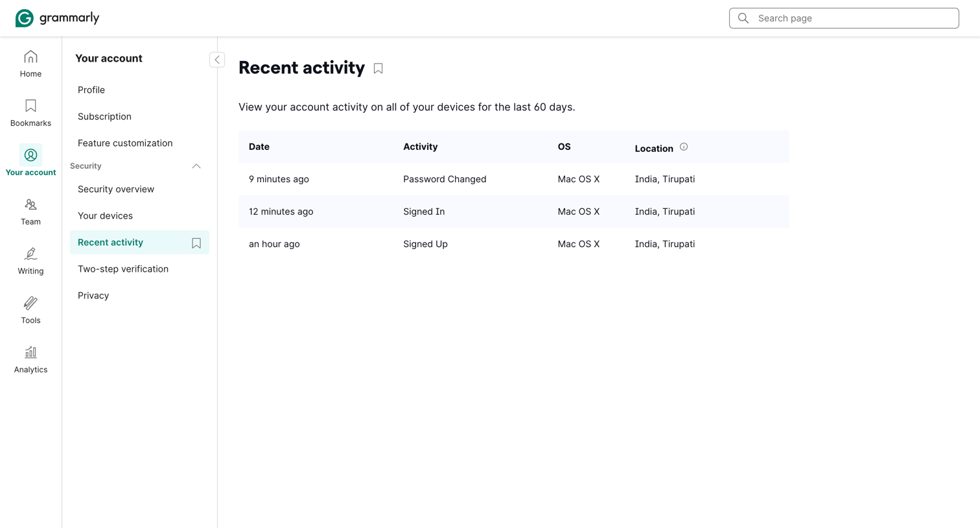980x528 pixels.
Task: Select the Signed Up activity entry
Action: click(x=425, y=244)
